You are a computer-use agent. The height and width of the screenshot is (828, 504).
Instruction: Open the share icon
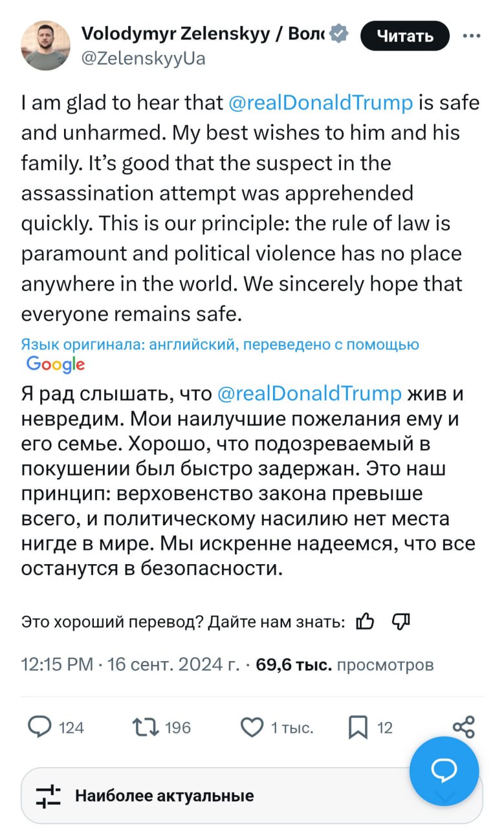[x=464, y=727]
